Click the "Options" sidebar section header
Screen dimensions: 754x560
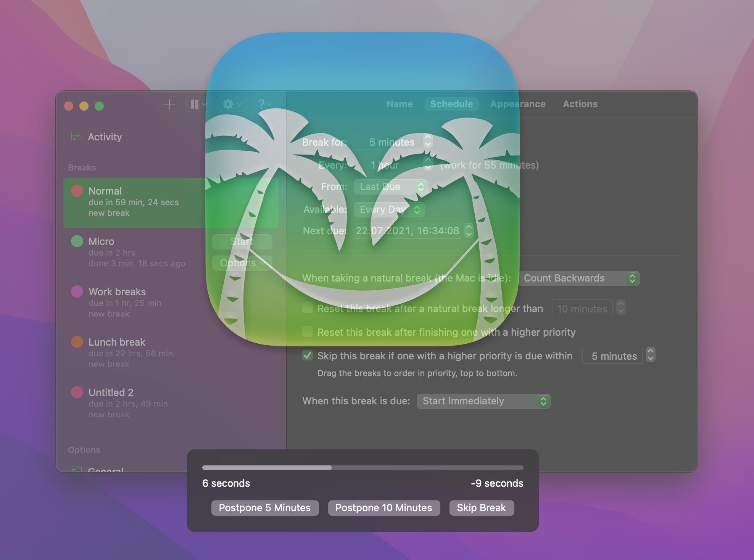(x=84, y=450)
